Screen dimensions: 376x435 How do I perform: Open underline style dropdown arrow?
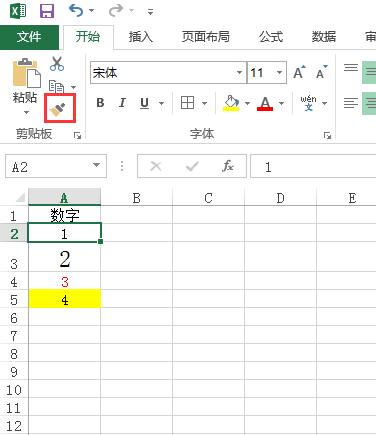click(161, 103)
